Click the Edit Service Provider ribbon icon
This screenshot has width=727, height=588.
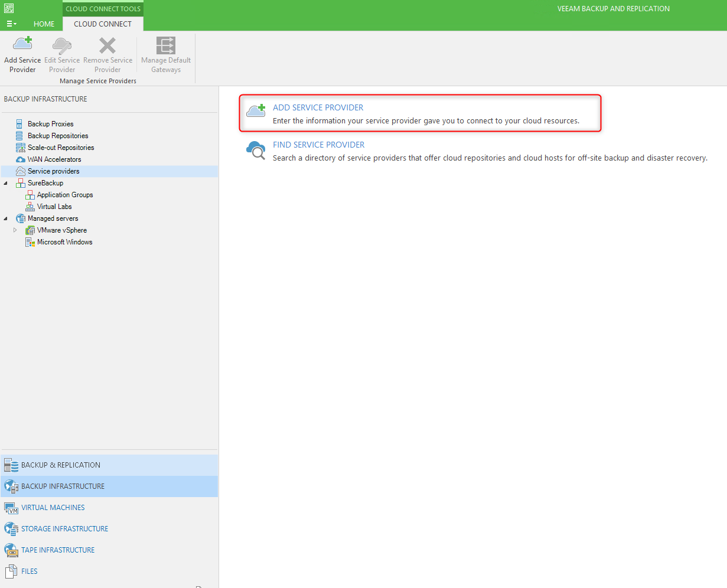[x=62, y=45]
